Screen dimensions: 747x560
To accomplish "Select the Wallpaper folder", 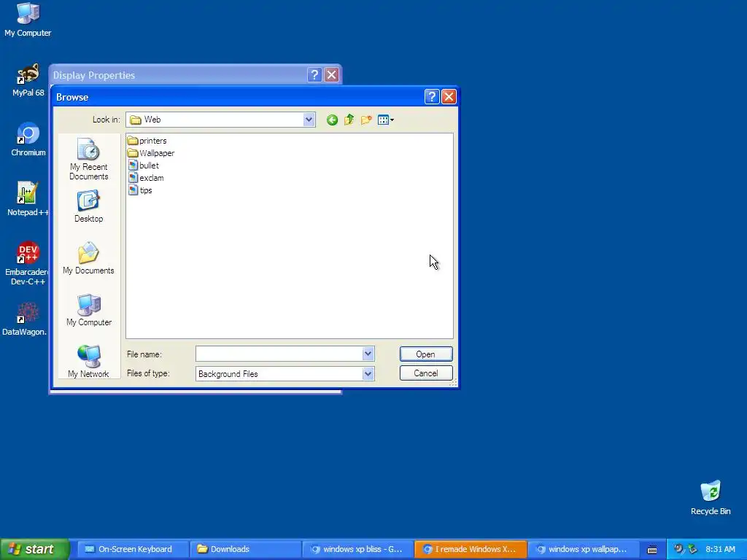I will pyautogui.click(x=151, y=153).
